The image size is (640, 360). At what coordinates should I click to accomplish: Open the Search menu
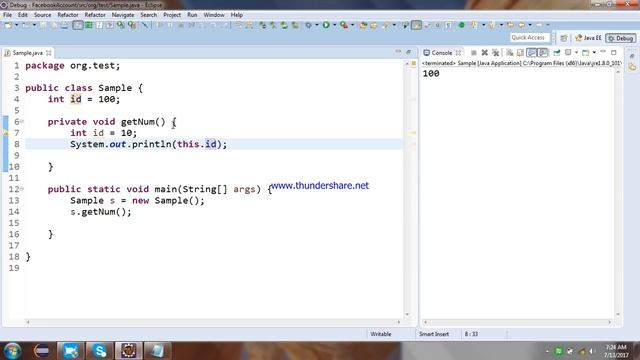point(149,15)
